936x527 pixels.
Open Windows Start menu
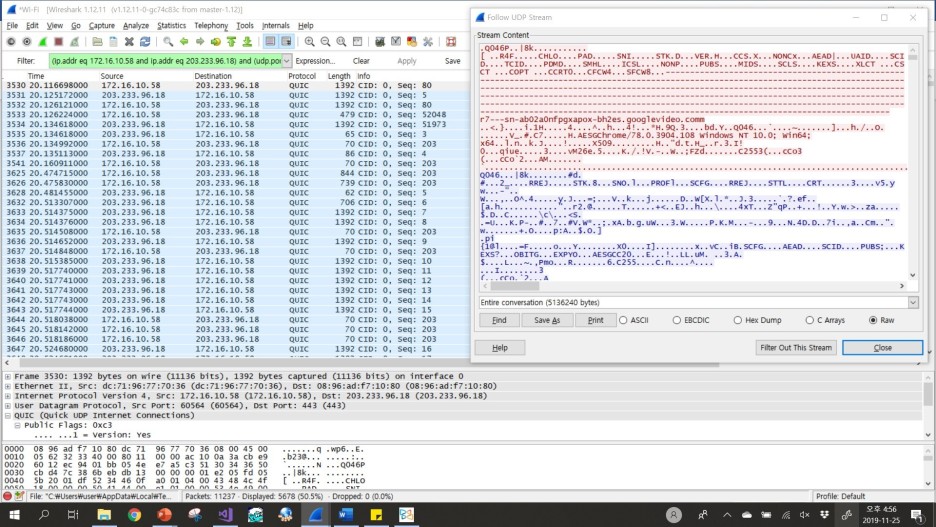click(x=14, y=515)
